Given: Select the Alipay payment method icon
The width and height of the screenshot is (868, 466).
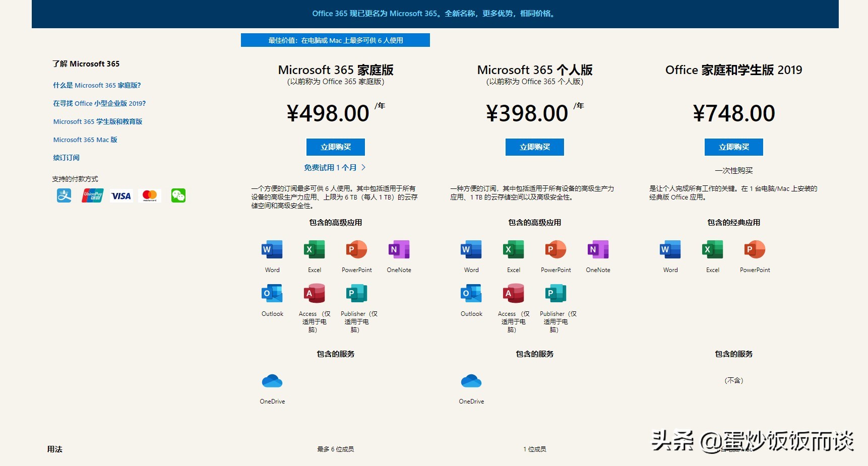Looking at the screenshot, I should click(64, 195).
